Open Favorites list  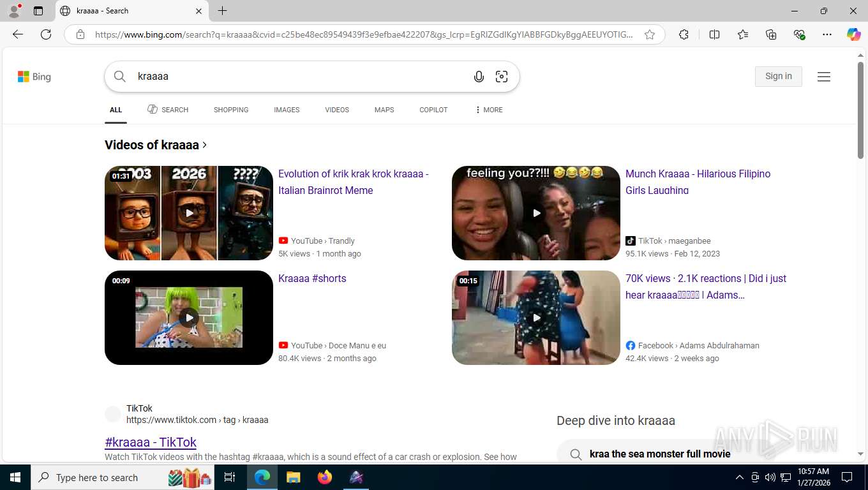click(743, 34)
